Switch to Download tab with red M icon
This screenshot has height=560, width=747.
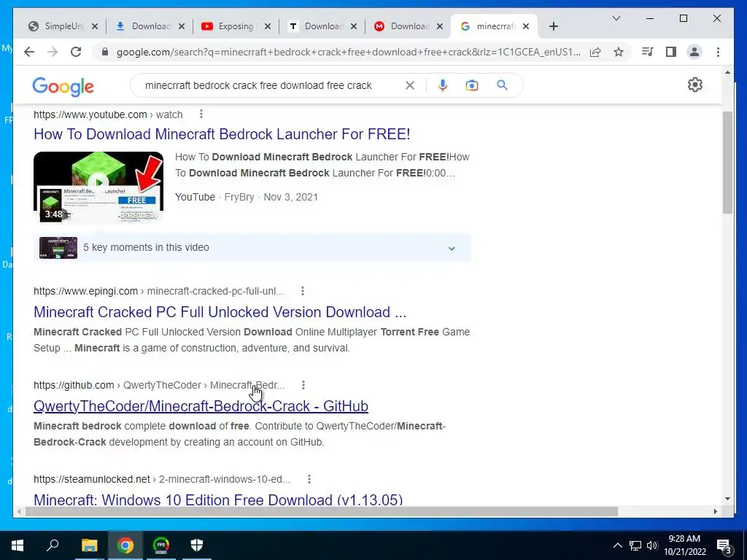408,26
